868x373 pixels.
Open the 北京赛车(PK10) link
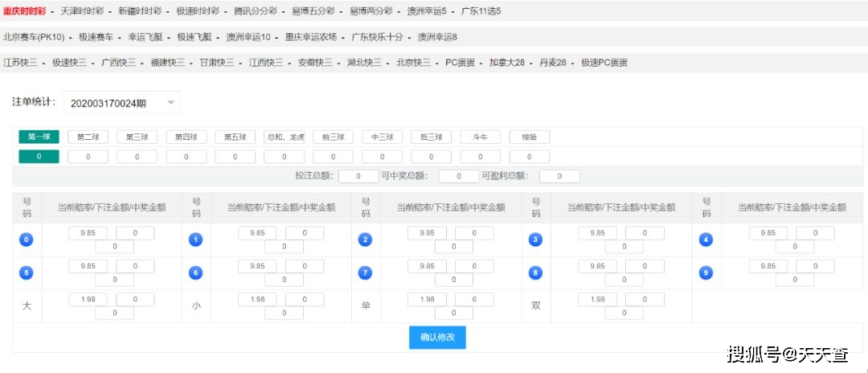tap(33, 37)
